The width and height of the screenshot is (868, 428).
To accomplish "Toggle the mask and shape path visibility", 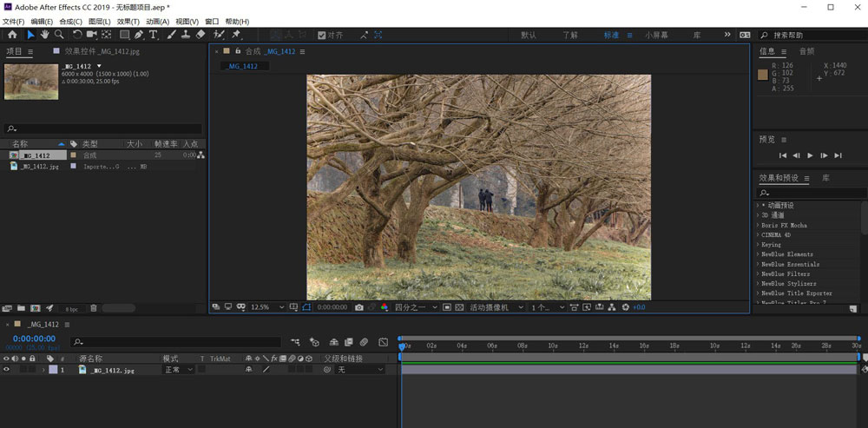I will click(306, 307).
